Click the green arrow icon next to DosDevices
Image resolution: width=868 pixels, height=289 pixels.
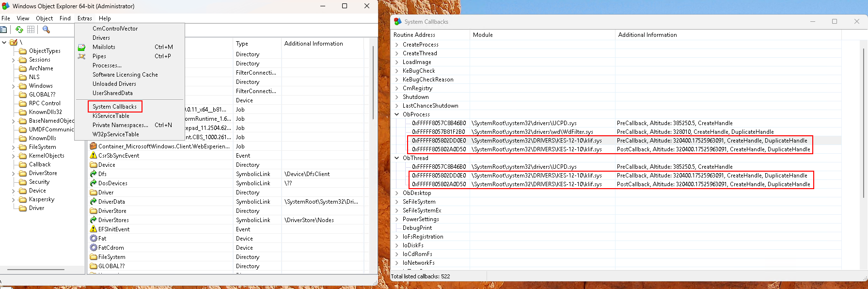pos(94,183)
